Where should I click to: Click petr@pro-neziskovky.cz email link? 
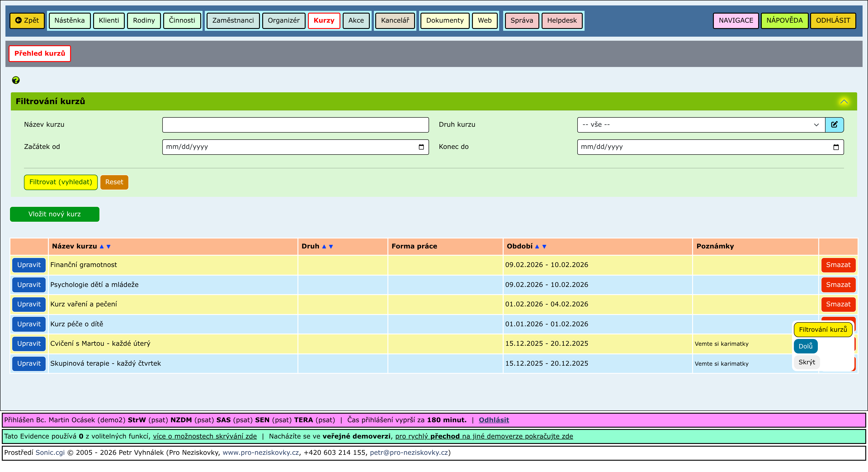point(409,453)
